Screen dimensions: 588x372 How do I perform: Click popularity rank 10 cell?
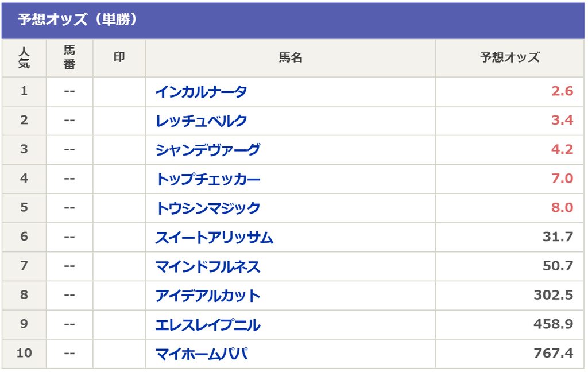pos(24,353)
